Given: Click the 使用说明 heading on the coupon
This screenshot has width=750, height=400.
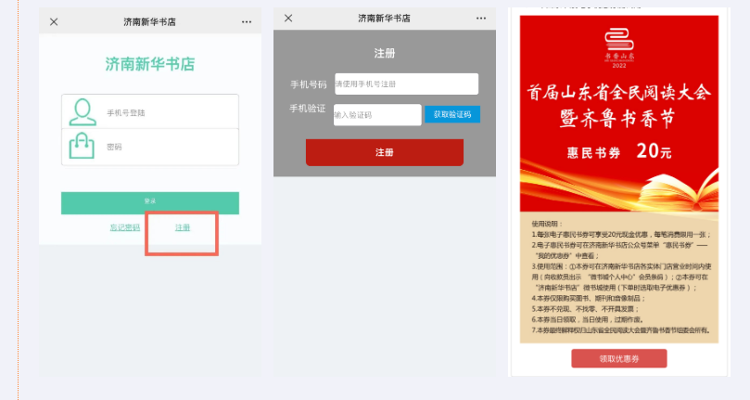Looking at the screenshot, I should tap(547, 223).
